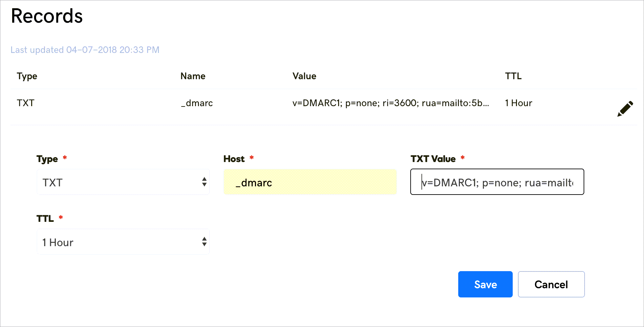Open the Type dropdown showing TXT

tap(123, 182)
